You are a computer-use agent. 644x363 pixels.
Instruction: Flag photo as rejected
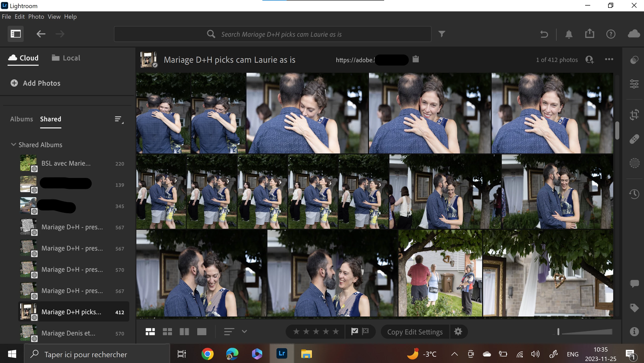[x=365, y=331]
